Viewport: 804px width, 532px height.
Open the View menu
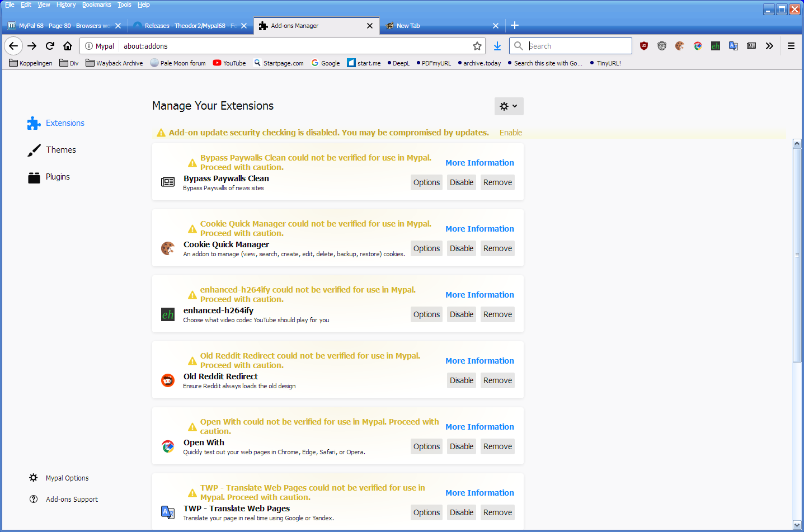coord(44,4)
